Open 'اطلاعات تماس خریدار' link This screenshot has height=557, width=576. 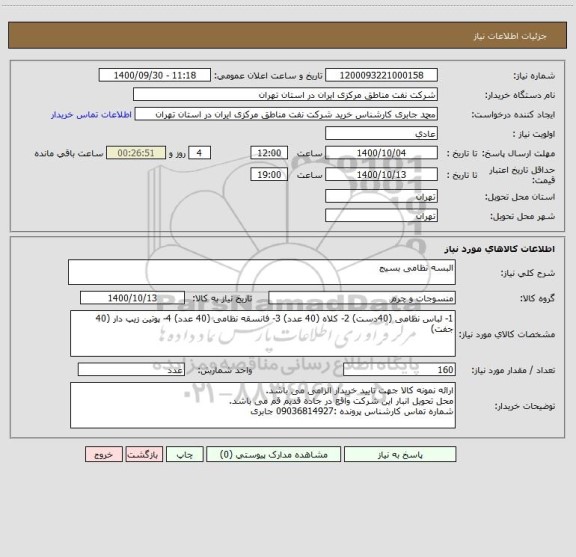pyautogui.click(x=91, y=115)
